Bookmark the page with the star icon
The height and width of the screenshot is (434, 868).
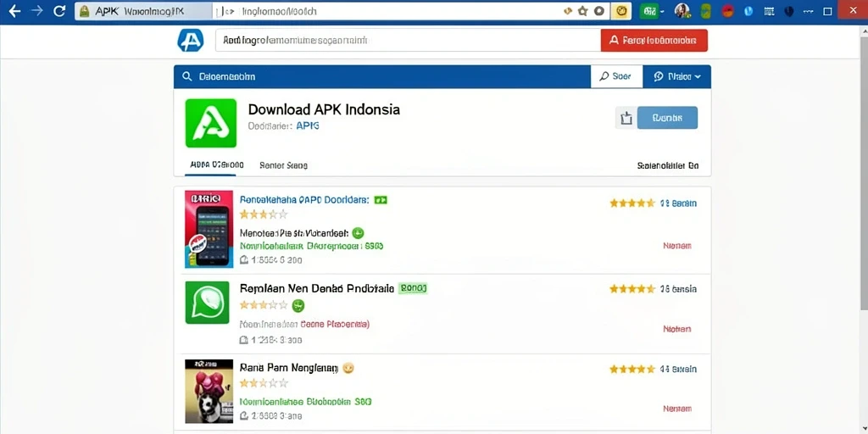coord(582,11)
